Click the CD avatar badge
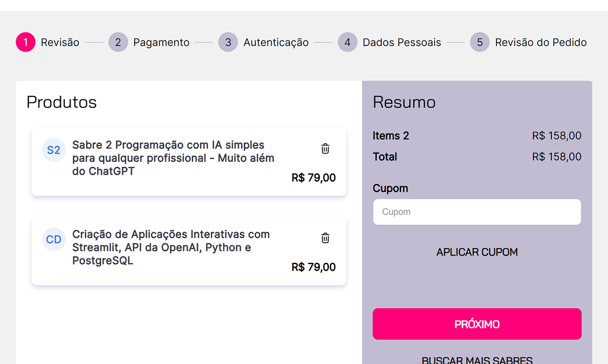This screenshot has height=364, width=608. click(54, 239)
